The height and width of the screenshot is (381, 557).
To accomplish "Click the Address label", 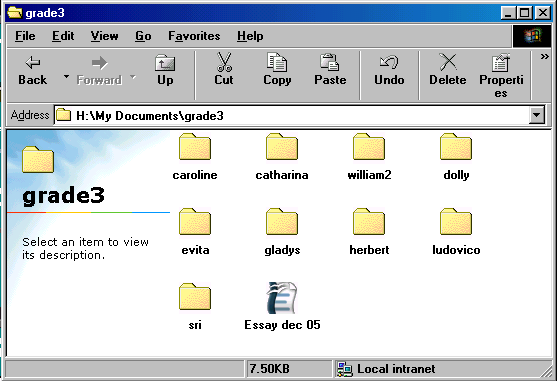I will (x=30, y=115).
